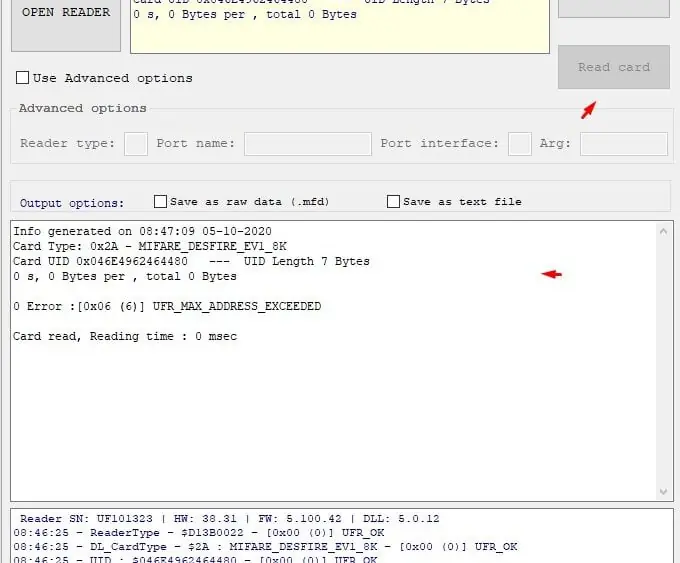Screen dimensions: 680x563
Task: Click the yellow card info panel
Action: click(340, 26)
